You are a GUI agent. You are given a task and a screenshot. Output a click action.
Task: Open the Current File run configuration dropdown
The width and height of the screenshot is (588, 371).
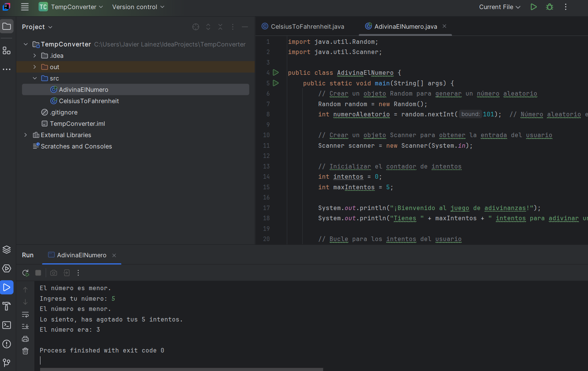pyautogui.click(x=500, y=7)
